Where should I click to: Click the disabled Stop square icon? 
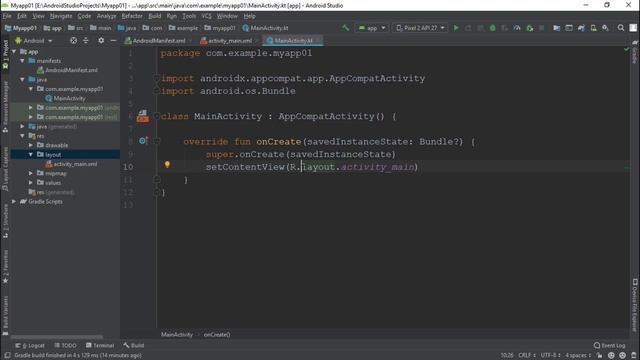[x=542, y=28]
